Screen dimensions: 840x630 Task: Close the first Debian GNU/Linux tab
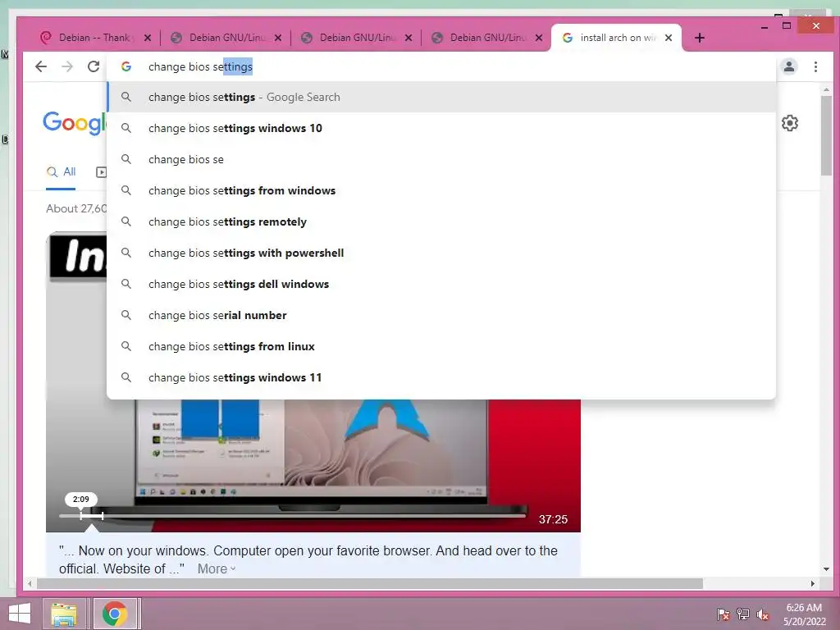pos(277,38)
